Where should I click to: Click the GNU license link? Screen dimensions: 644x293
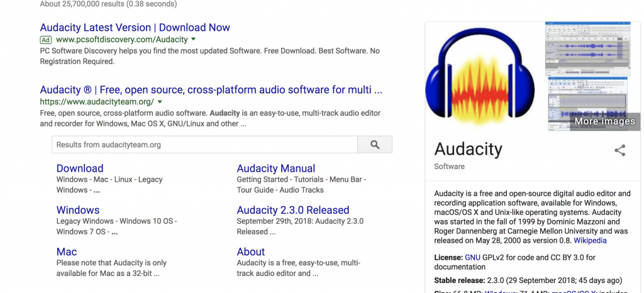click(472, 258)
